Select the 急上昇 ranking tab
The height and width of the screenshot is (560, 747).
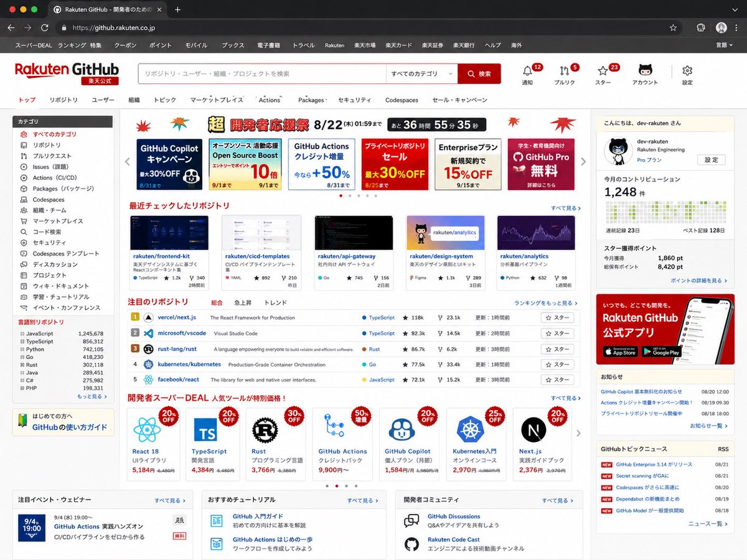tap(243, 303)
